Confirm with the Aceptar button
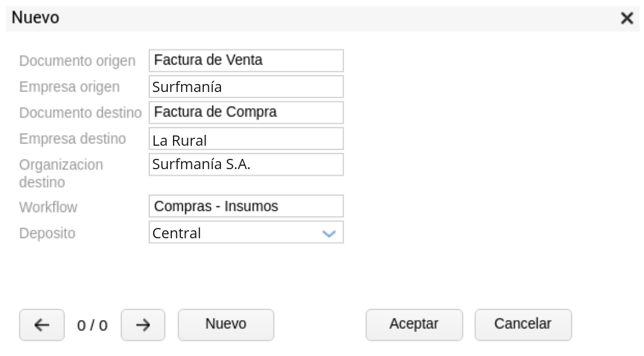Screen dimensions: 644x356 coord(414,324)
